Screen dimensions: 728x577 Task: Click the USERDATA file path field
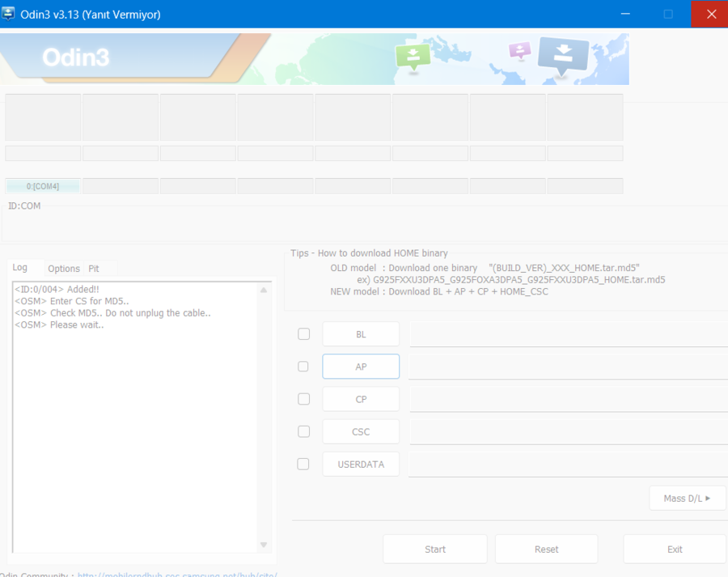point(569,465)
